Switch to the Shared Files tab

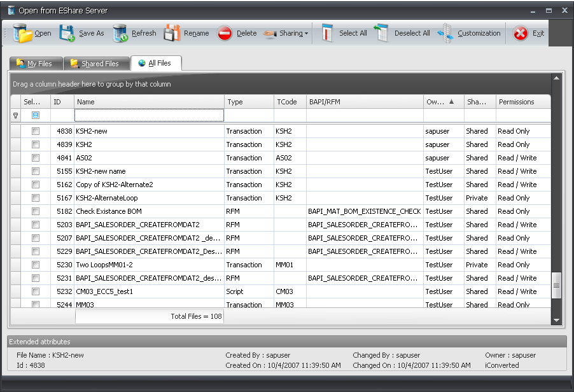(x=95, y=64)
